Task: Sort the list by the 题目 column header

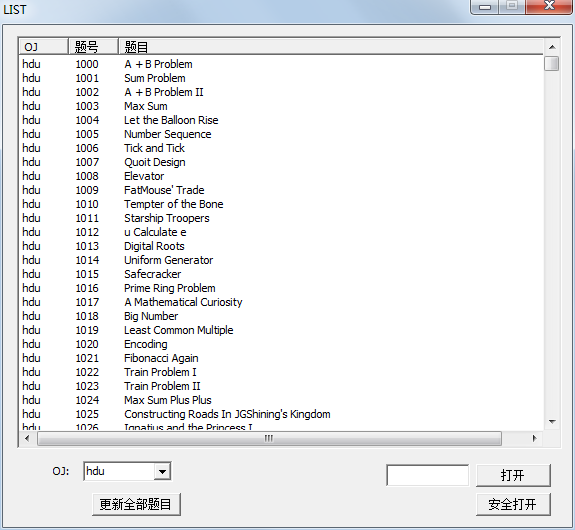Action: (331, 47)
